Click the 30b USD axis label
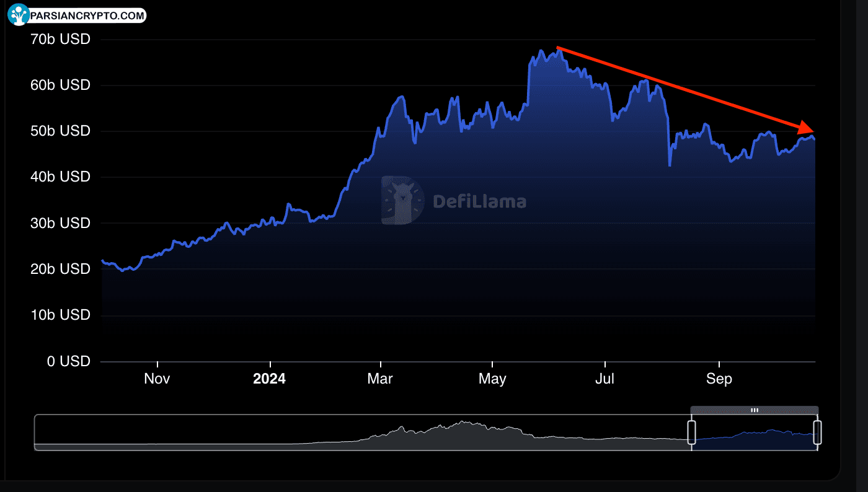The image size is (868, 492). (x=60, y=223)
